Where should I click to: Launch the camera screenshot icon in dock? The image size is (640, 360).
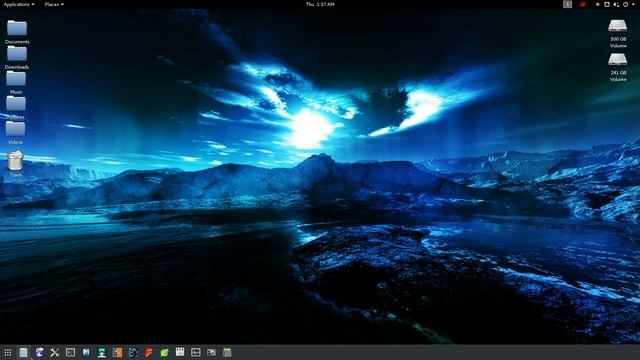pos(211,352)
